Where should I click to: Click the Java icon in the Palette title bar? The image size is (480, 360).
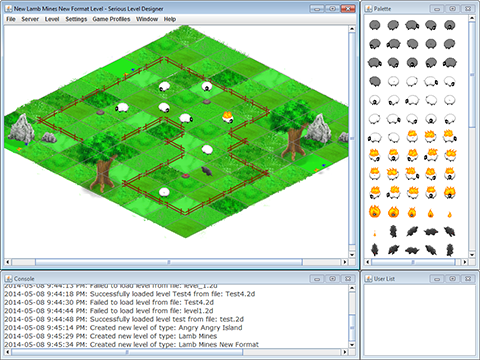tap(368, 9)
